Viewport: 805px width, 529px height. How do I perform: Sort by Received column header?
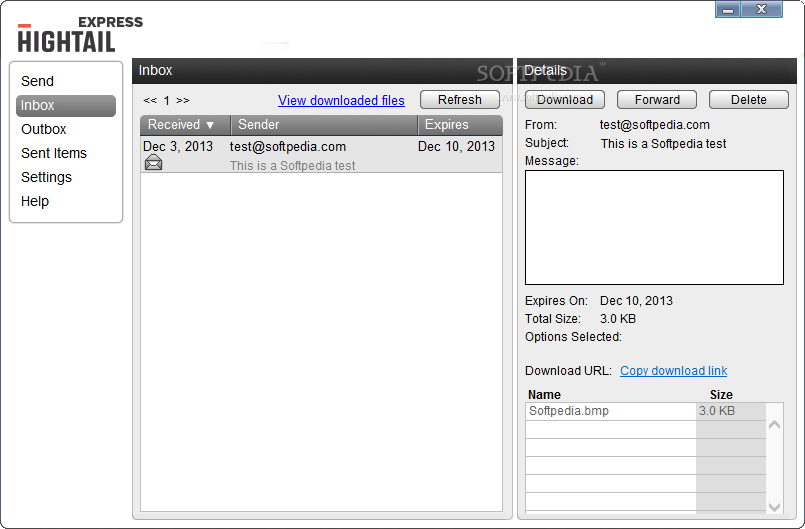tap(185, 125)
